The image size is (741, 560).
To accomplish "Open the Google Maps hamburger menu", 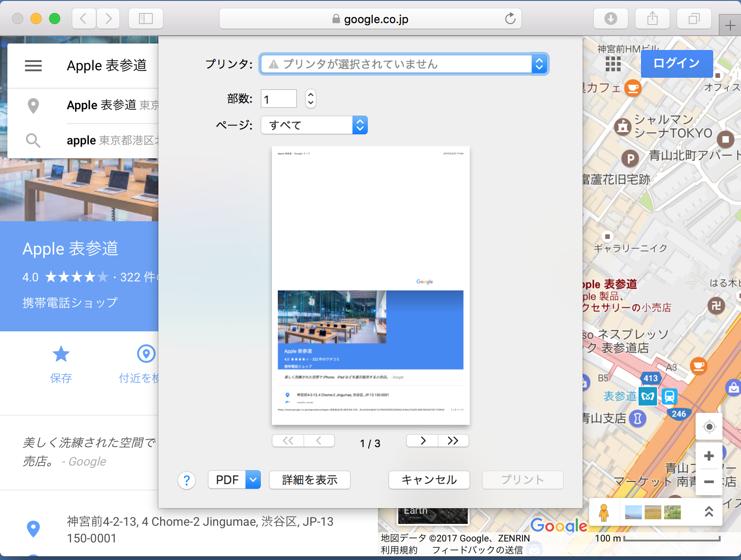I will (x=33, y=66).
